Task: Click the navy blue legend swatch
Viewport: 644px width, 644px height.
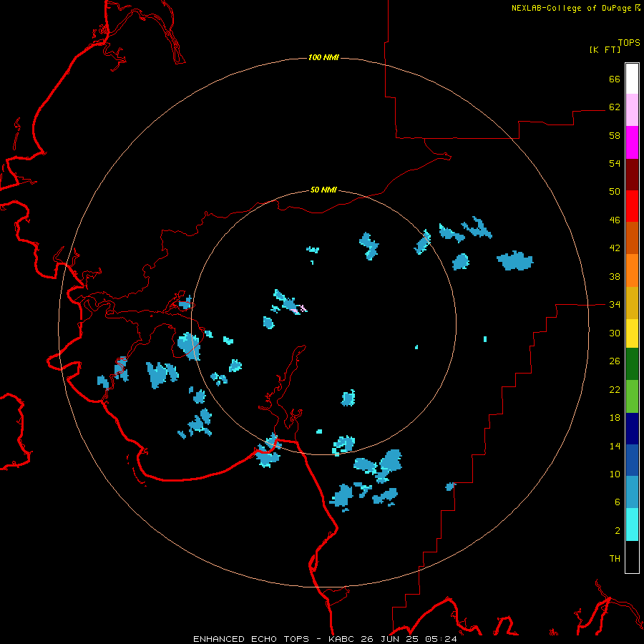Action: (x=632, y=429)
